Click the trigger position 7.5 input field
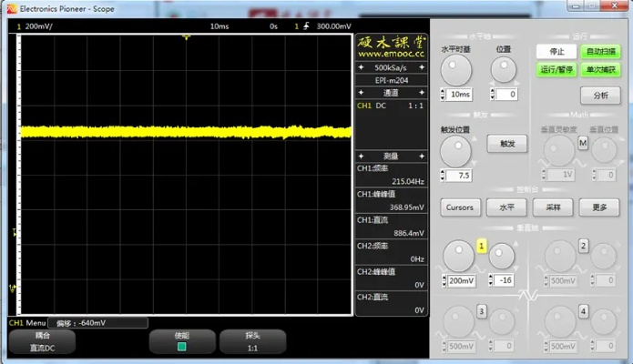Image resolution: width=633 pixels, height=364 pixels. pyautogui.click(x=465, y=176)
